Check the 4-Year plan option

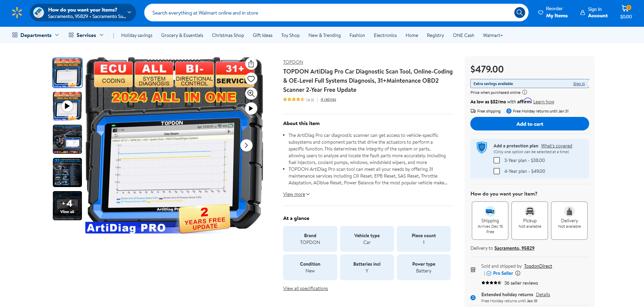pos(497,171)
